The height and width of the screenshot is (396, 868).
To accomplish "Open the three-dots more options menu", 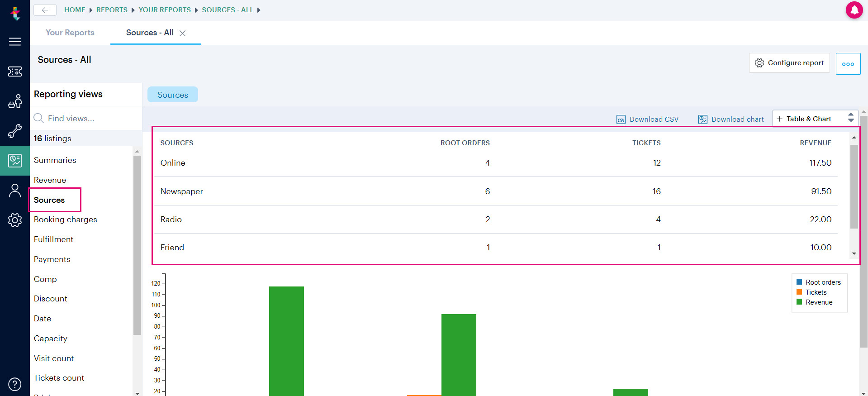I will pyautogui.click(x=848, y=64).
